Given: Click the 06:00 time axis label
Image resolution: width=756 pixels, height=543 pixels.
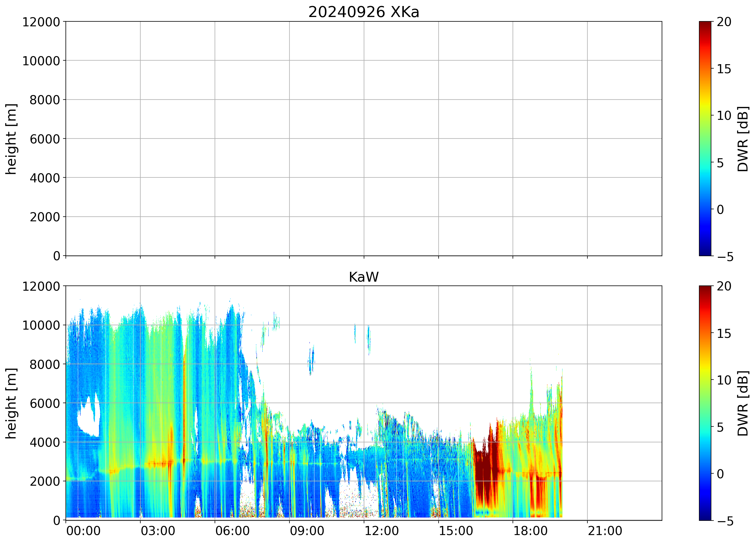Looking at the screenshot, I should tap(232, 531).
